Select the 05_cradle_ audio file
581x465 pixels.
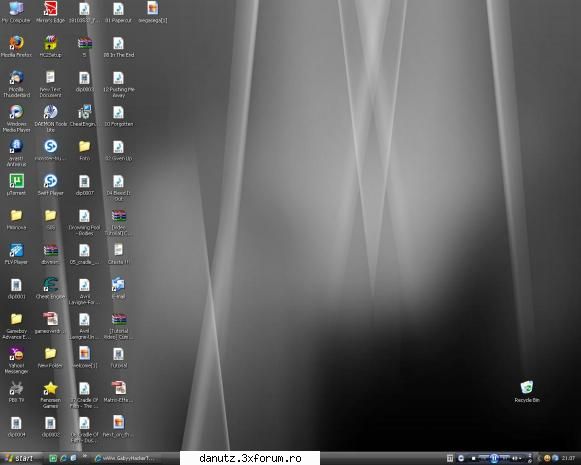(84, 253)
